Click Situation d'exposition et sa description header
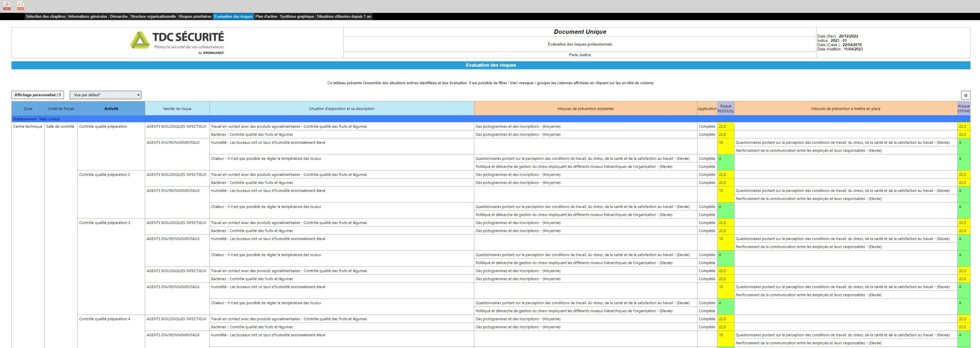The width and height of the screenshot is (980, 348). click(342, 109)
